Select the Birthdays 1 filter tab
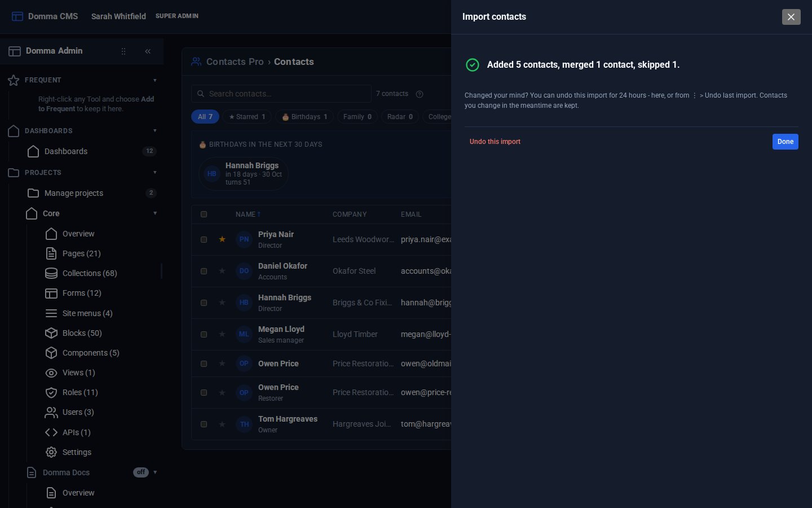Image resolution: width=812 pixels, height=508 pixels. [x=304, y=117]
